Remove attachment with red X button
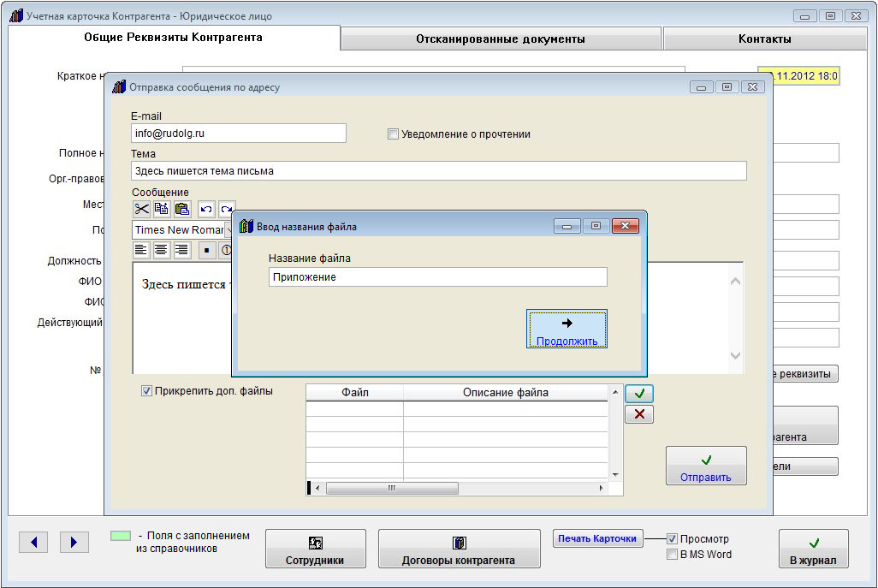 (638, 414)
